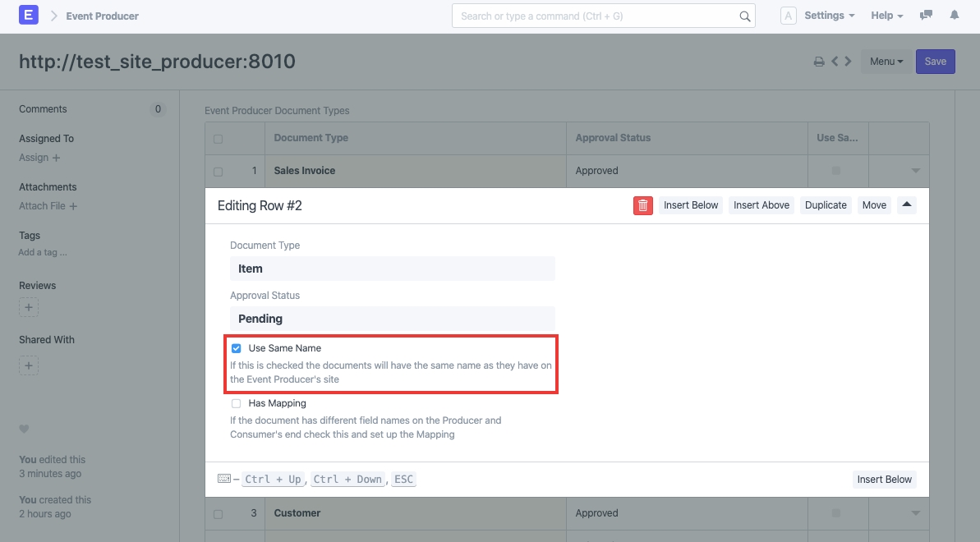Uncheck the Use Same Name checkbox
The height and width of the screenshot is (542, 980).
pos(237,348)
